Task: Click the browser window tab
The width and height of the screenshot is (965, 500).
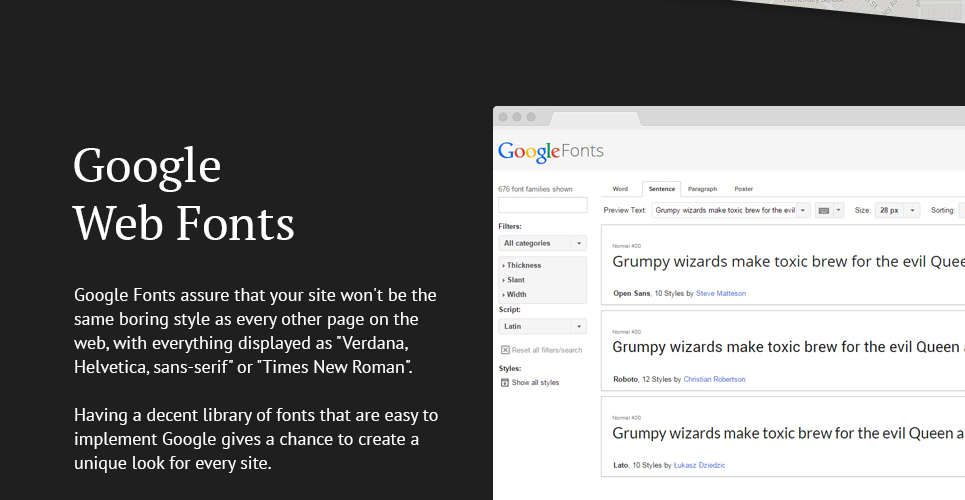Action: coord(595,117)
